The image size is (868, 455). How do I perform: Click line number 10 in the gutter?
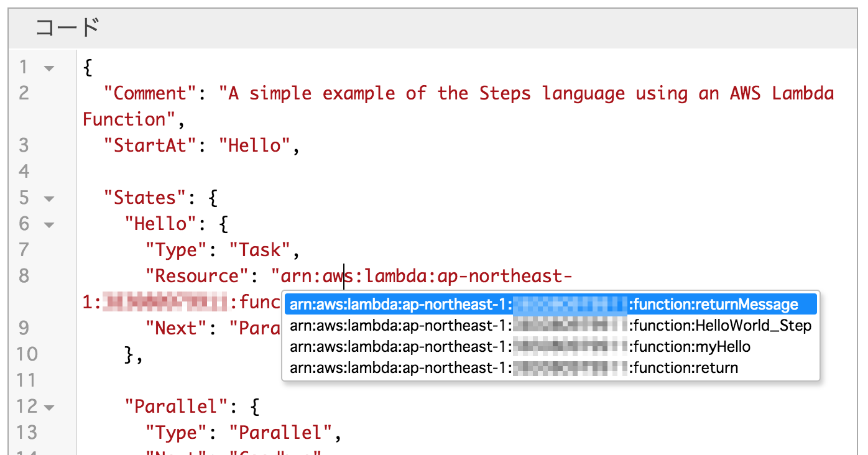tap(27, 354)
